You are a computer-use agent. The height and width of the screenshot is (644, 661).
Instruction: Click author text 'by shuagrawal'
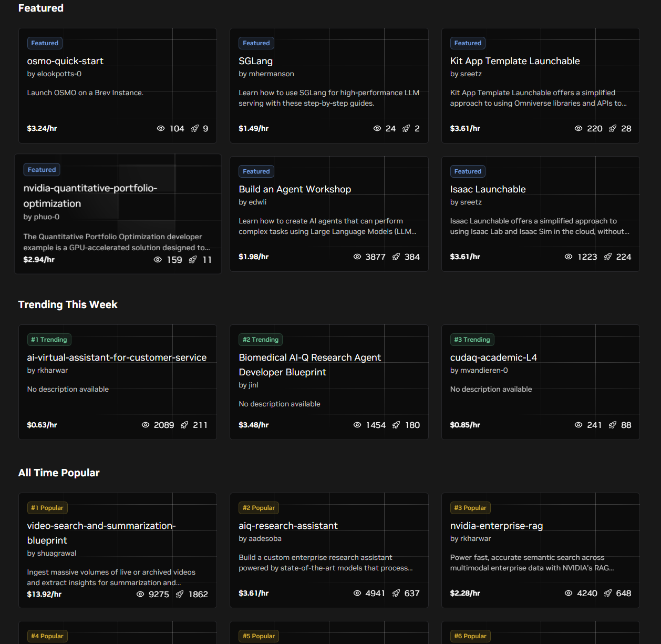click(x=51, y=554)
